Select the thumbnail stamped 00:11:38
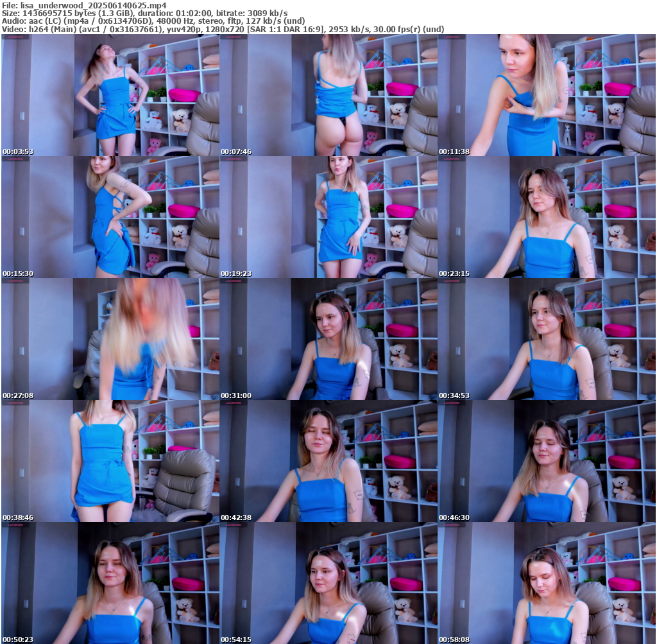 547,95
